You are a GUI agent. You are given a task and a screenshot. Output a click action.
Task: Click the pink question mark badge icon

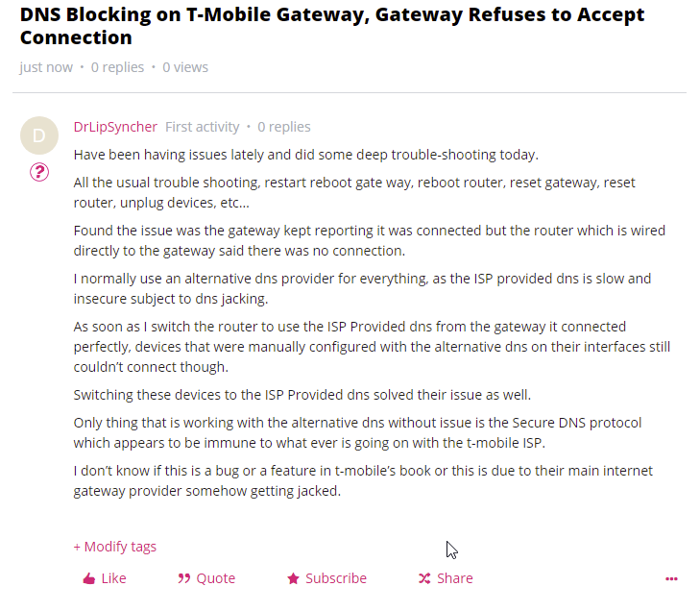(39, 172)
